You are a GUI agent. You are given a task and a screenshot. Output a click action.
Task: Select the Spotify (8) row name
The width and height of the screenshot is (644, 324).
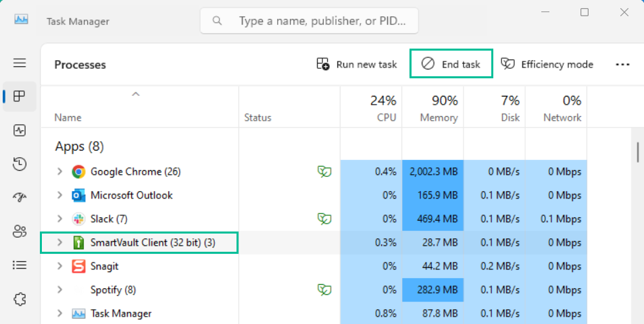click(113, 290)
